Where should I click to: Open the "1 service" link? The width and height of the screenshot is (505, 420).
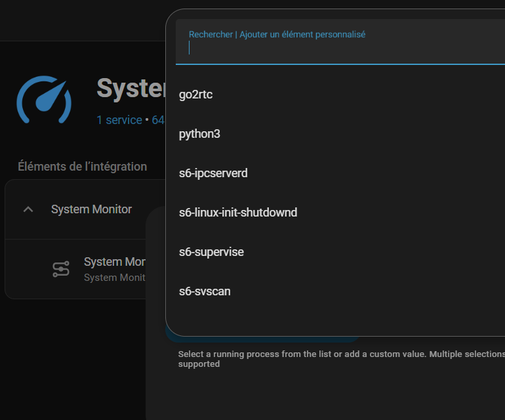tap(119, 120)
